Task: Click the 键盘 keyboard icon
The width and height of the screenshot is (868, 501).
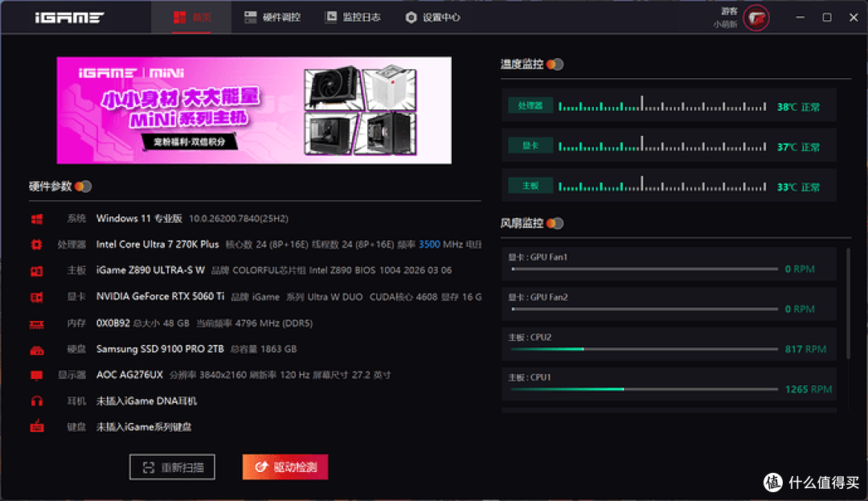Action: click(x=36, y=426)
